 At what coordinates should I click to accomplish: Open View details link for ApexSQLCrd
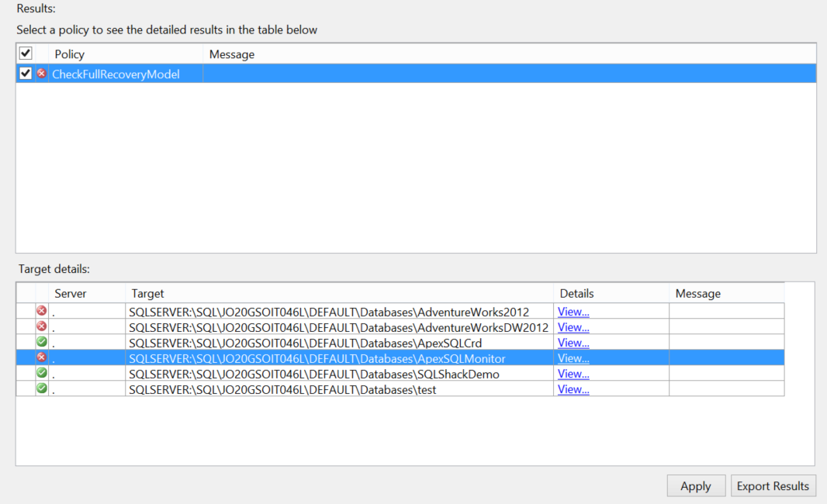point(573,343)
